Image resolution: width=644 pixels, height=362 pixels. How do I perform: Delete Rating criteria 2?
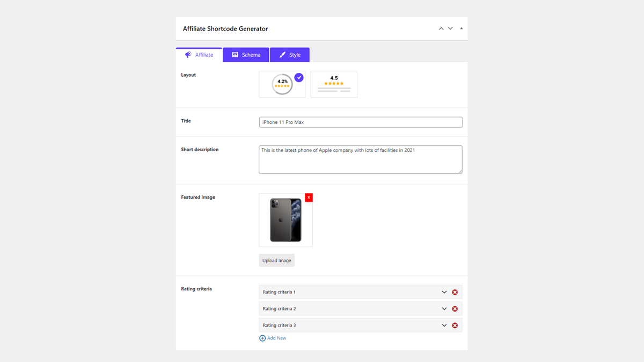455,309
